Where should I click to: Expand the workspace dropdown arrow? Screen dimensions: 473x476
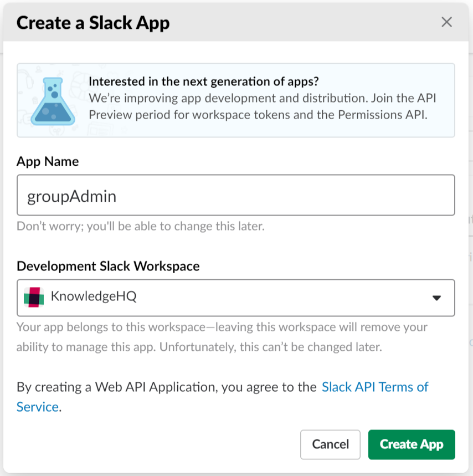point(436,298)
